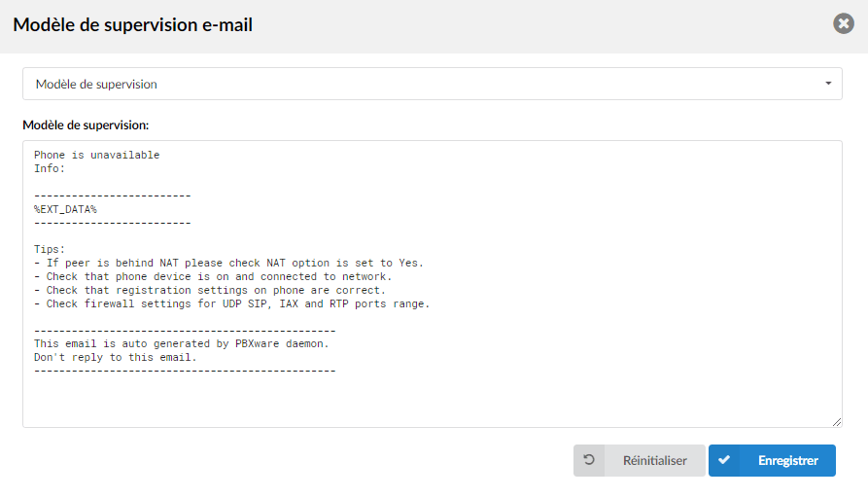
Task: Click the 'auto generated by PBXware daemon' line
Action: click(x=182, y=343)
